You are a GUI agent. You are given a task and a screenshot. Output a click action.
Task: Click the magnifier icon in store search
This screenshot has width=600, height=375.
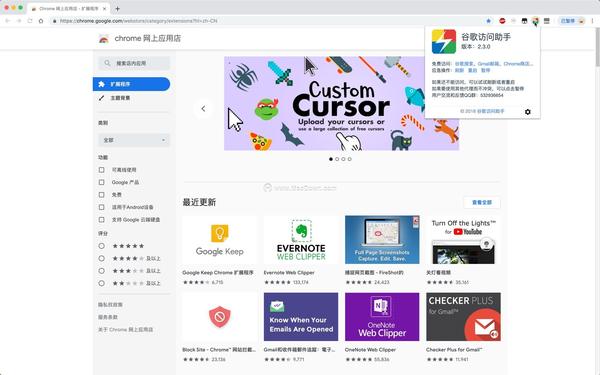(x=107, y=63)
